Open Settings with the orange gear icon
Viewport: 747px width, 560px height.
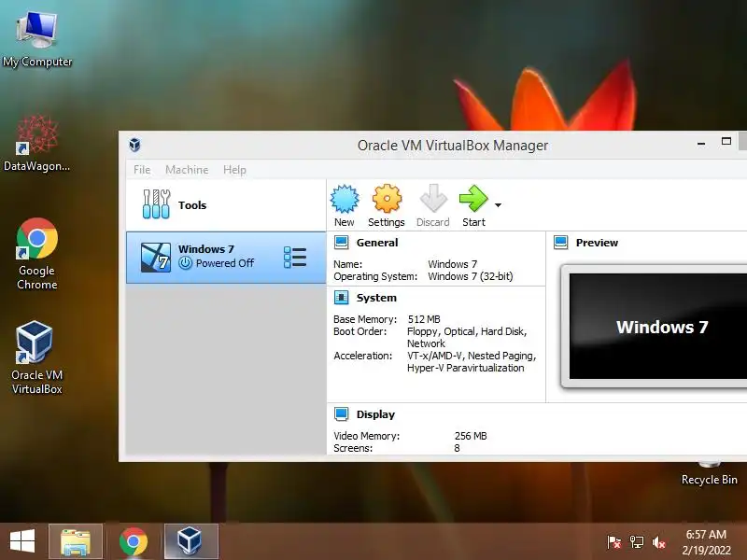[387, 199]
